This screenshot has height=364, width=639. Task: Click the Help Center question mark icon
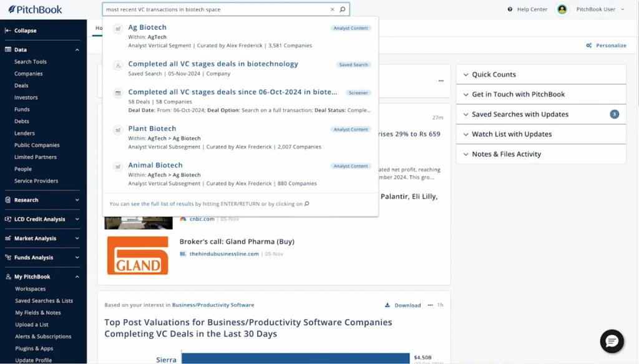(x=511, y=9)
